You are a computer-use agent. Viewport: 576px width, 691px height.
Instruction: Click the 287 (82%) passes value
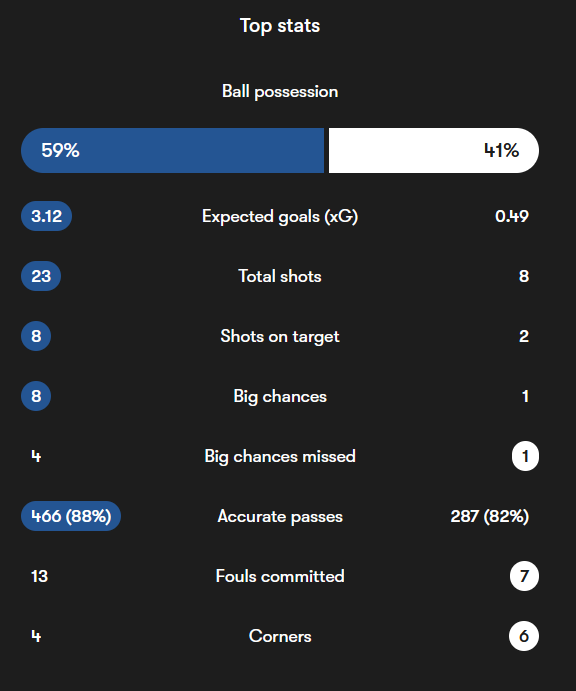pos(490,516)
